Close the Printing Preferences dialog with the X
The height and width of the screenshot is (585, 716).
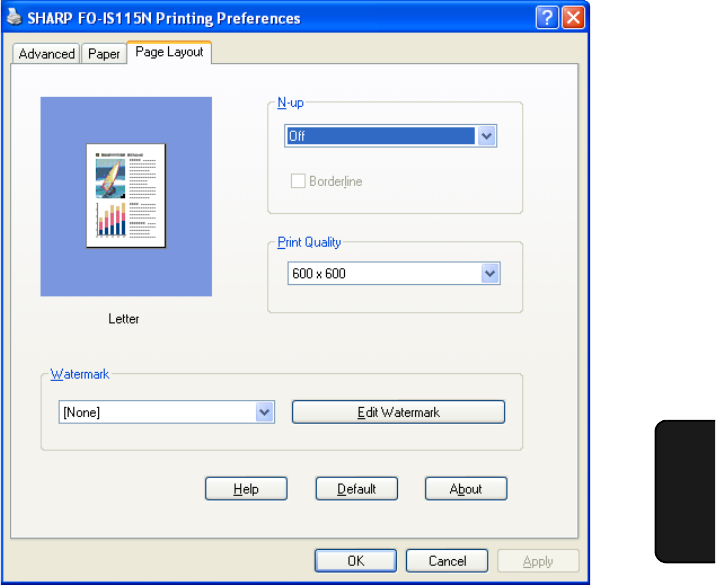pyautogui.click(x=572, y=18)
